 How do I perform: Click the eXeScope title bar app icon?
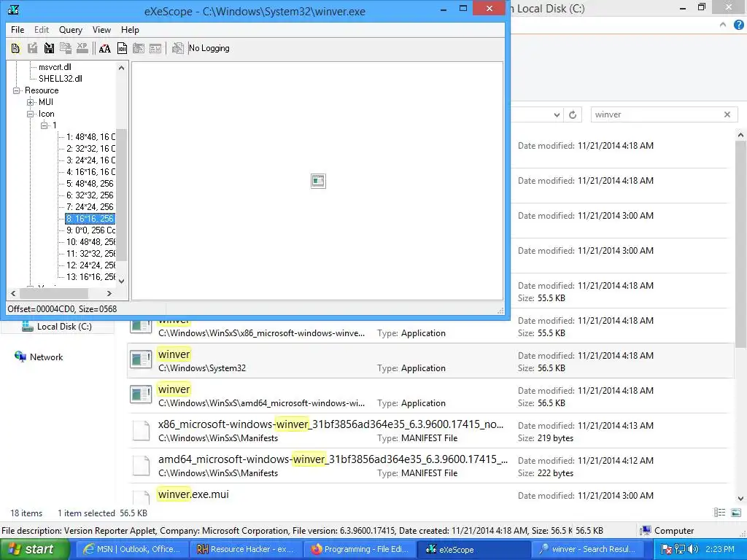[13, 9]
